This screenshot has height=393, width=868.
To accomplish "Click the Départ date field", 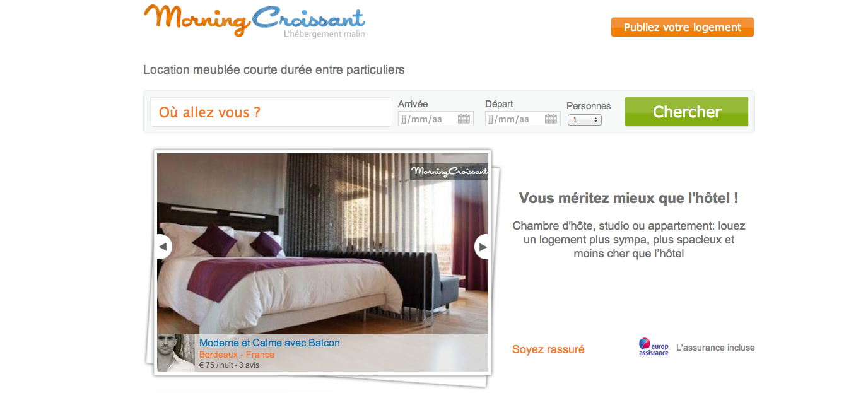I will 522,119.
